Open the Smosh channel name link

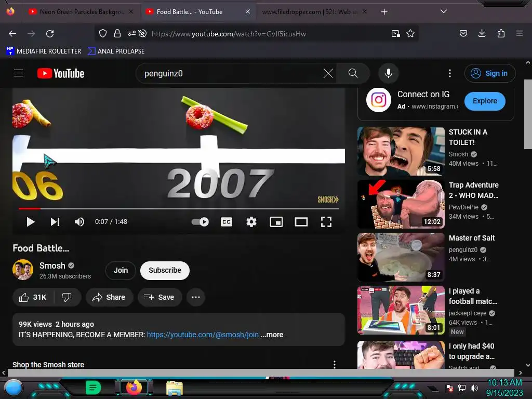52,265
